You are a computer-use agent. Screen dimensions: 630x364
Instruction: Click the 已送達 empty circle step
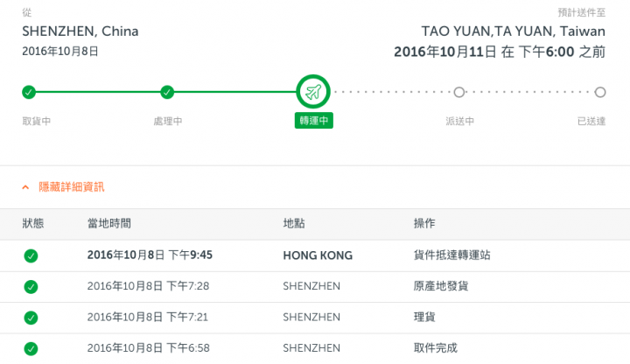coord(600,93)
